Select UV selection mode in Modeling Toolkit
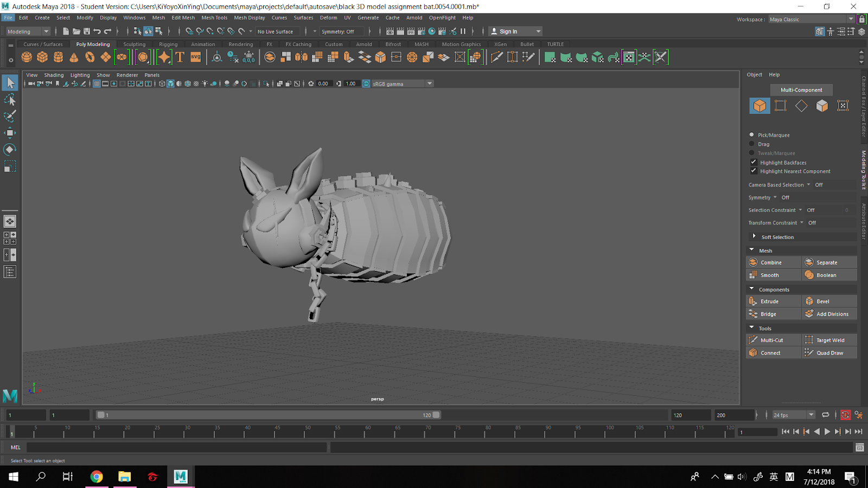 click(x=843, y=106)
